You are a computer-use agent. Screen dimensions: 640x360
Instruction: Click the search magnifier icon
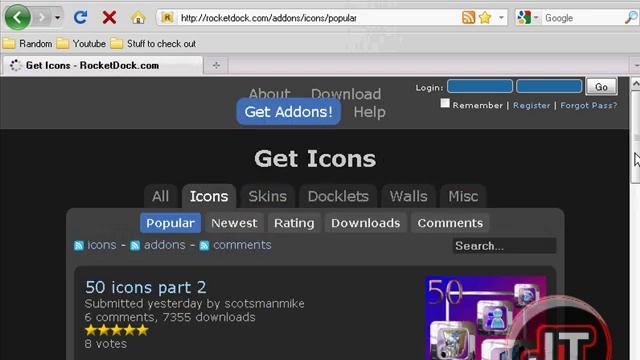click(x=631, y=18)
